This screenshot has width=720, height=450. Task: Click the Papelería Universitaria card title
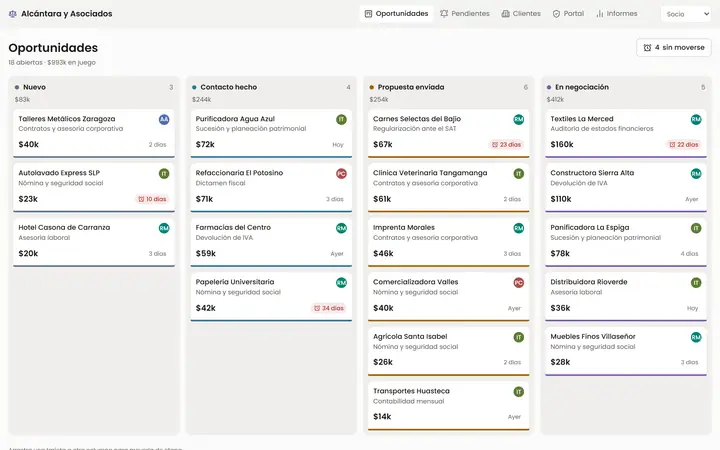point(235,282)
